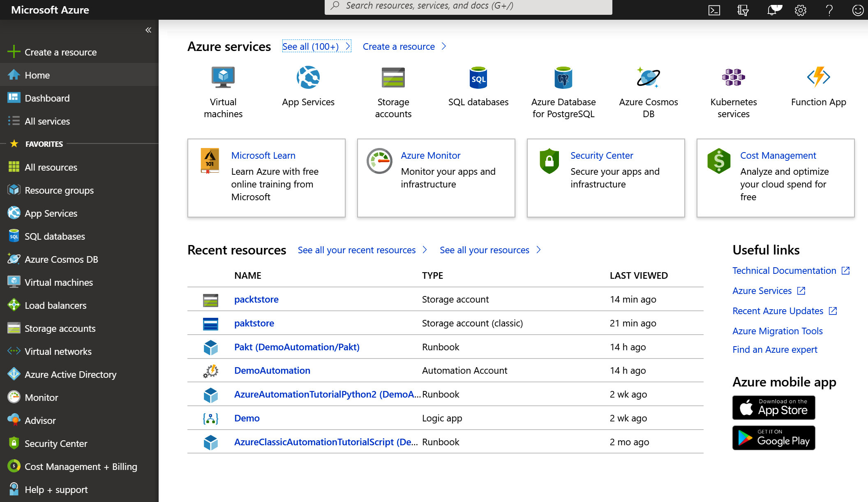
Task: Open the Azure Monitor card link
Action: pyautogui.click(x=430, y=155)
